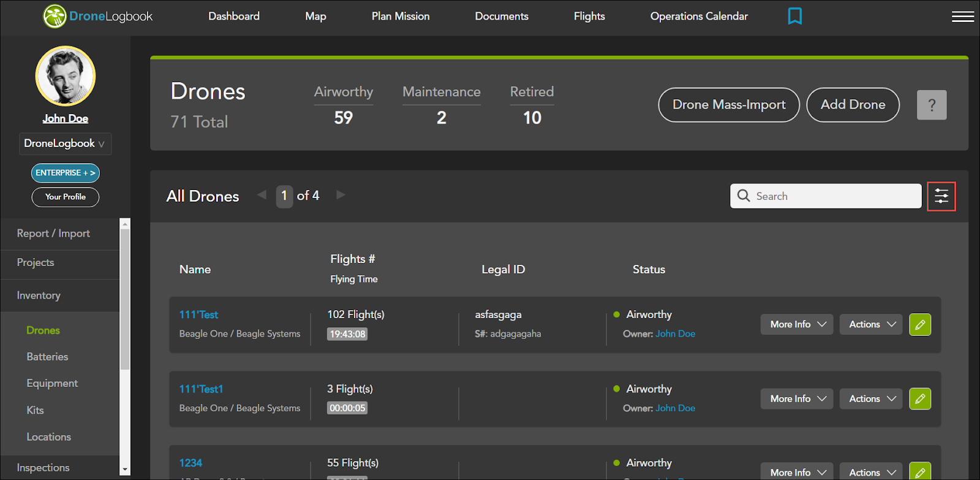The height and width of the screenshot is (480, 980).
Task: Click the green edit pencil for 111'Test1
Action: point(920,398)
